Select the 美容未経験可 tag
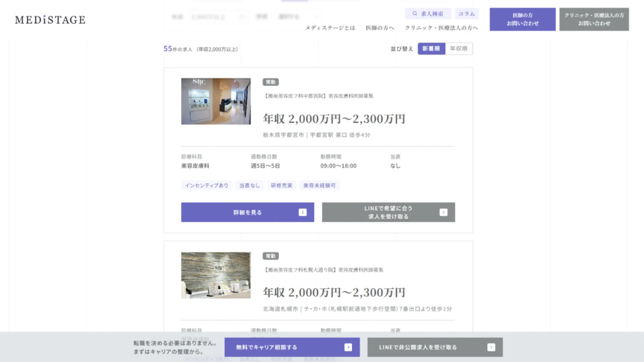Viewport: 644px width, 362px height. [x=319, y=186]
